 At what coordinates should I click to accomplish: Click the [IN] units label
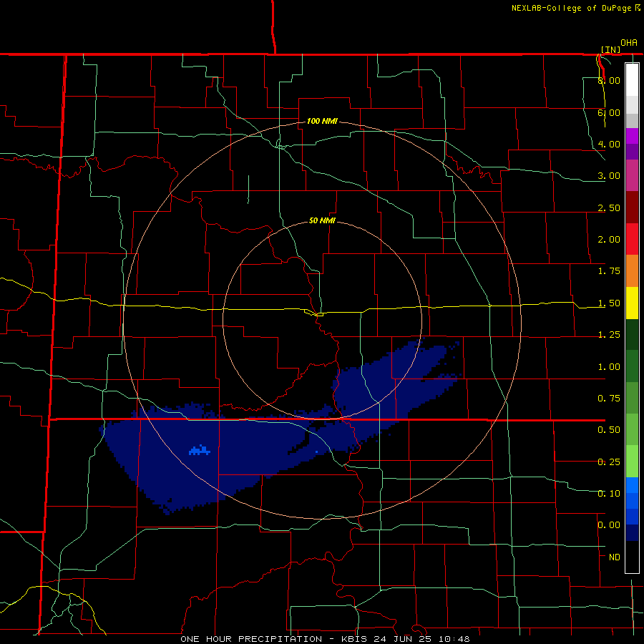tap(610, 49)
